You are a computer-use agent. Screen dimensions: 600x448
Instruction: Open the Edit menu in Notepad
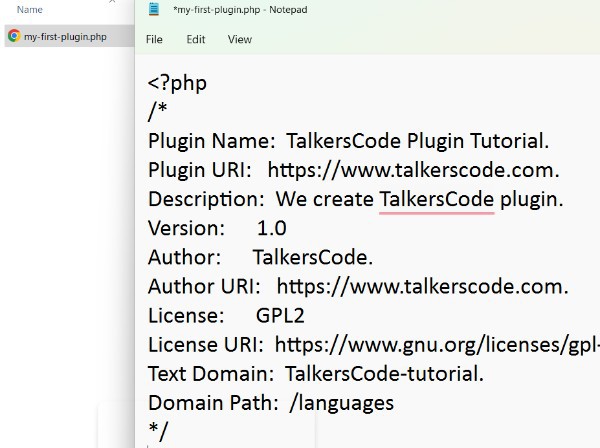196,39
